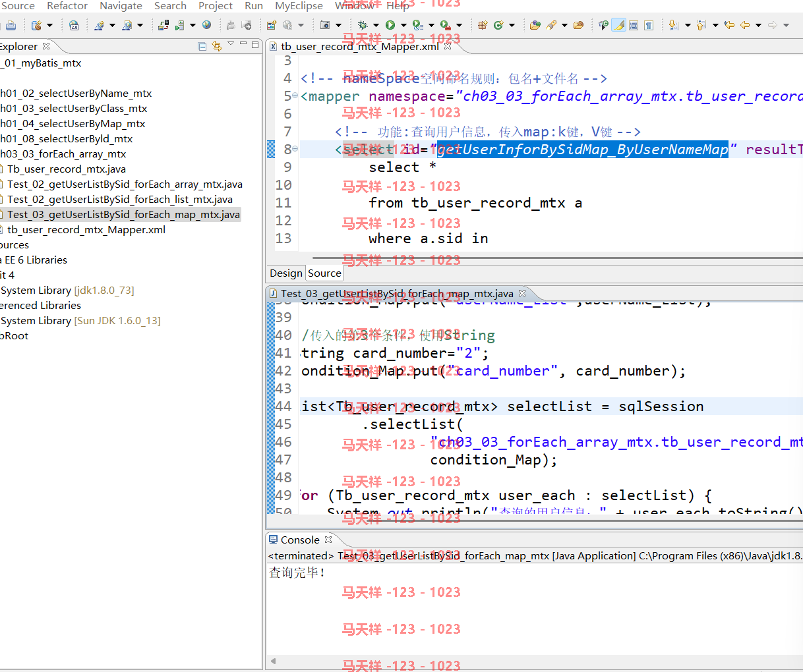
Task: Click the line 11 'from tb_user_record_mtx a' text
Action: [x=475, y=203]
